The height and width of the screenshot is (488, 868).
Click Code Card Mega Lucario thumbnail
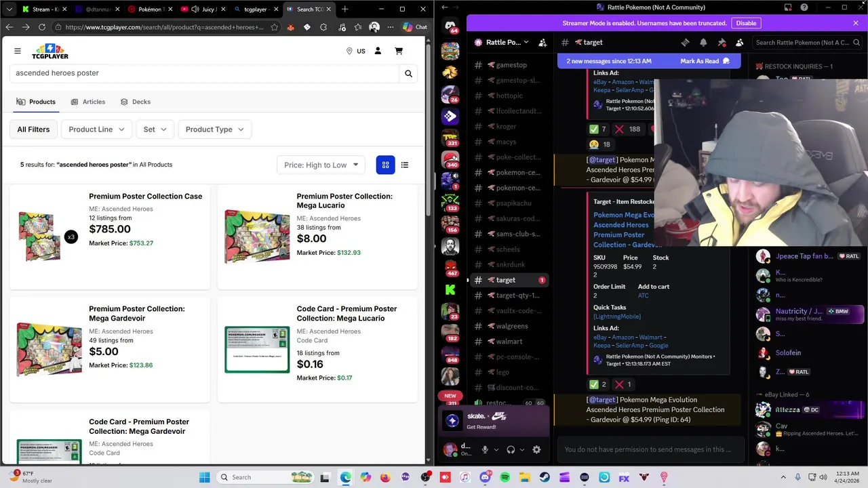point(257,349)
